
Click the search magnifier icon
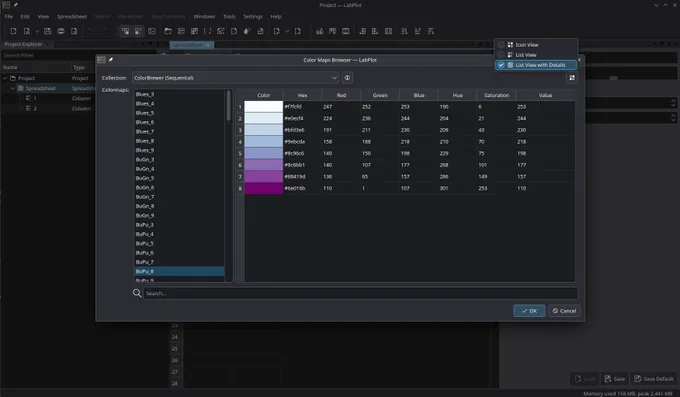(137, 293)
